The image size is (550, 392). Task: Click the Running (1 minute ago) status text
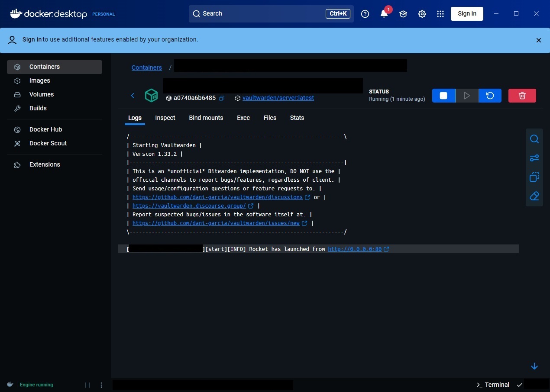[397, 99]
